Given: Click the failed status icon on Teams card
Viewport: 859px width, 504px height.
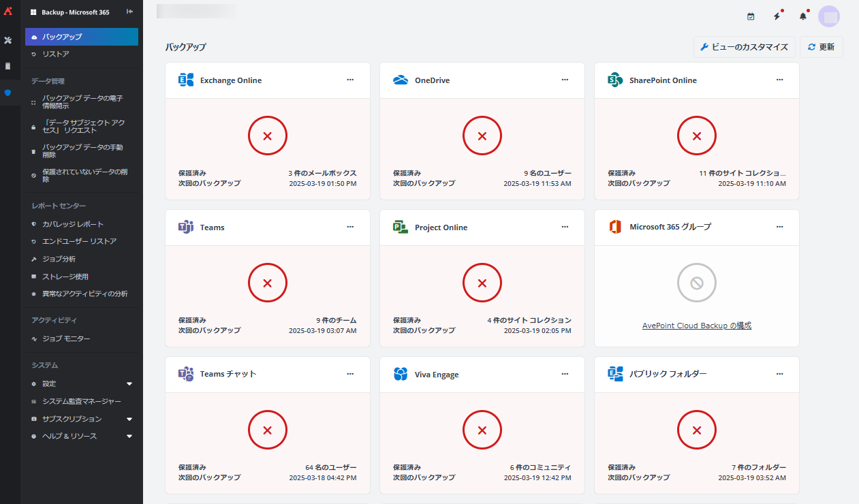Looking at the screenshot, I should [x=268, y=283].
